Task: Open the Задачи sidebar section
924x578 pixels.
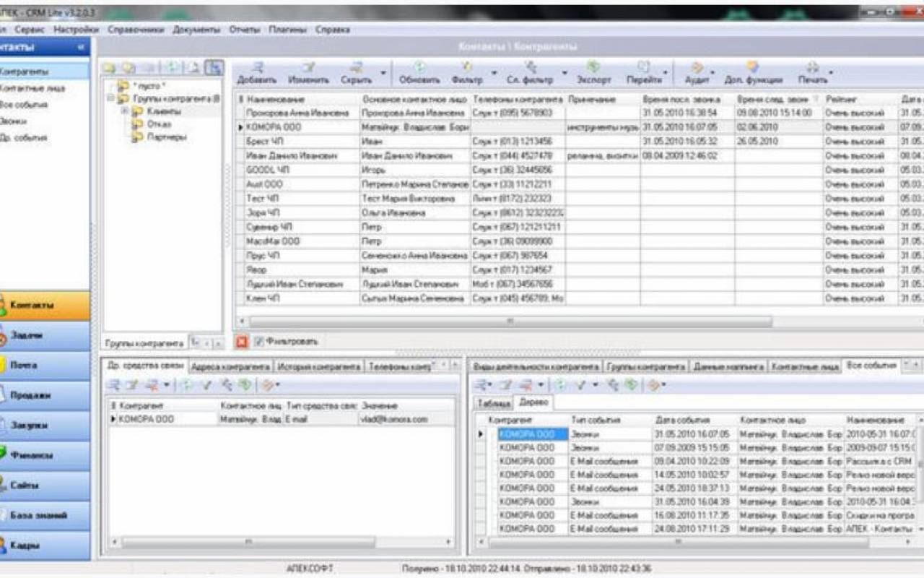Action: click(x=45, y=335)
